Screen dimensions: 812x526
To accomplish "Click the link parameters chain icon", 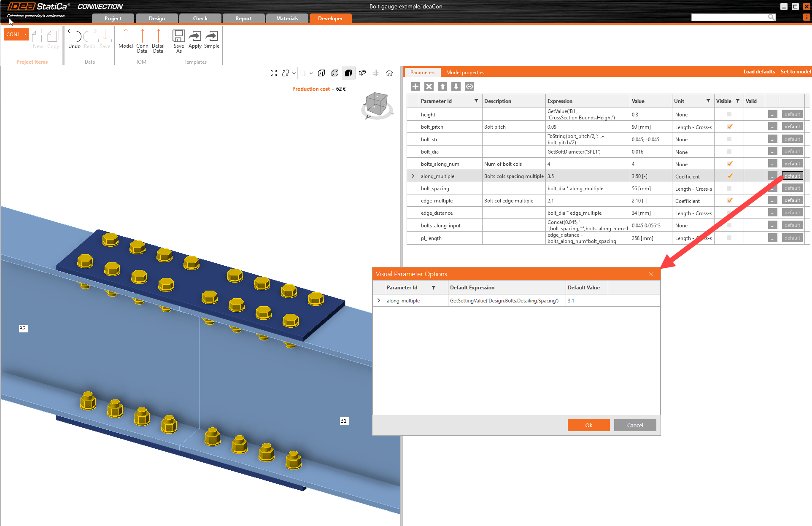I will coord(469,86).
